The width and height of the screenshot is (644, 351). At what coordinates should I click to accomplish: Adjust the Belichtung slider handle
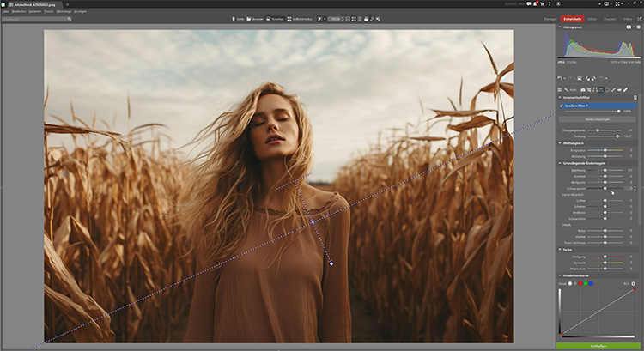point(606,170)
